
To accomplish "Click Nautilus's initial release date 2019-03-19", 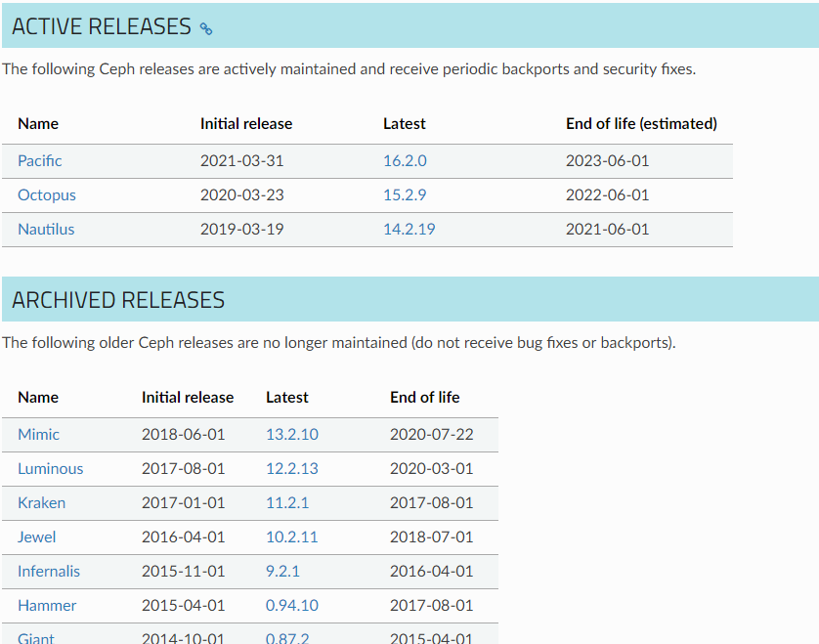I will (241, 230).
